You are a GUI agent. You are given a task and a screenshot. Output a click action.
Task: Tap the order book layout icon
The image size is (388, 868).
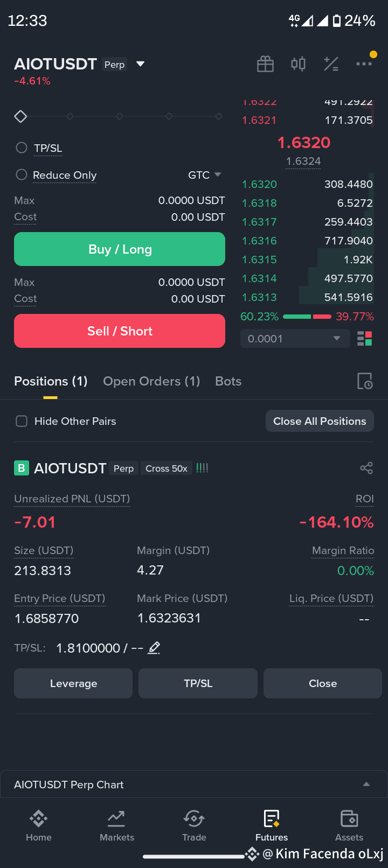click(365, 339)
